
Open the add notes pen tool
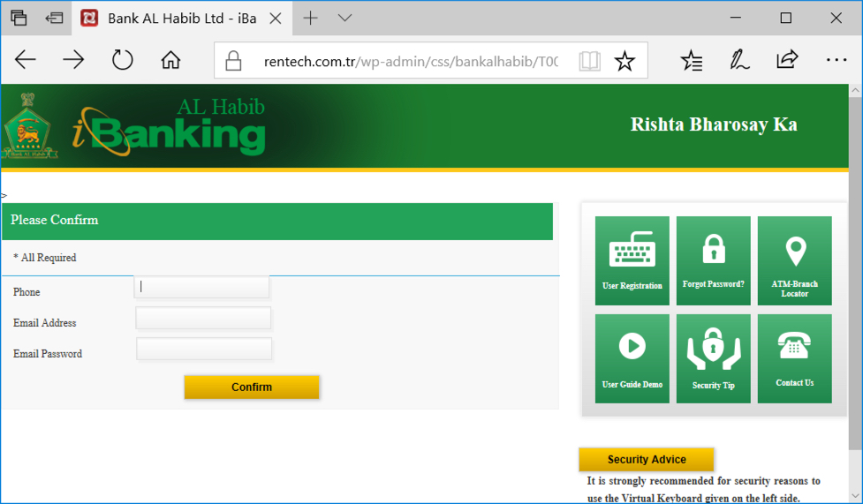(x=739, y=59)
